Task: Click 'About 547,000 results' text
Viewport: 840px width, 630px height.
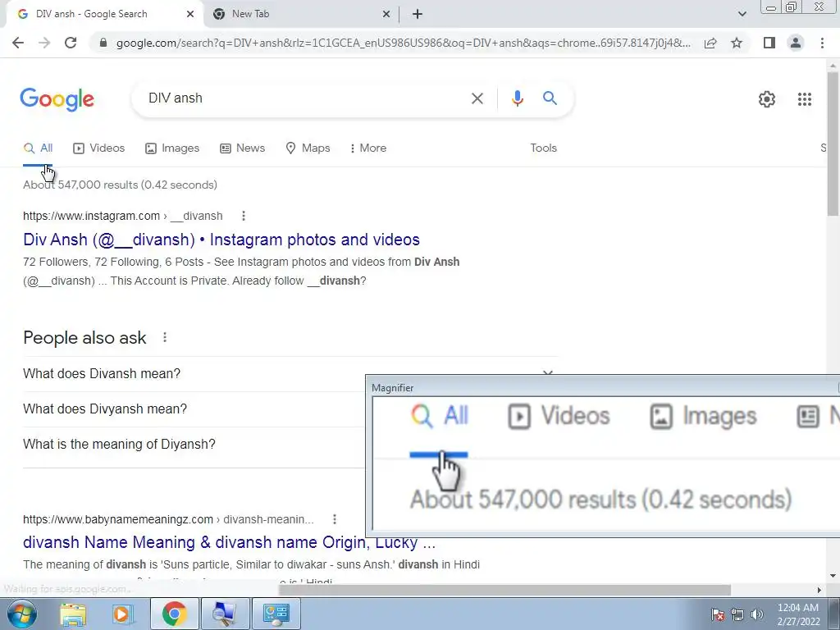Action: (120, 185)
